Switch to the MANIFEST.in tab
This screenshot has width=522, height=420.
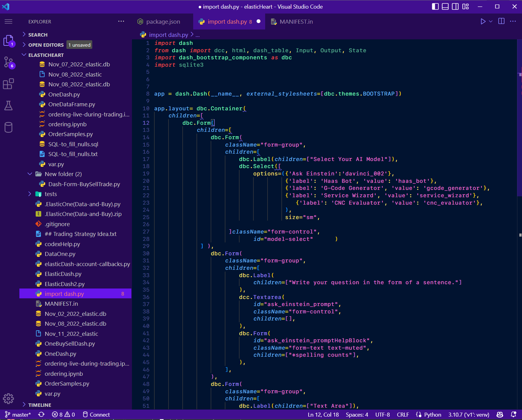pos(295,22)
